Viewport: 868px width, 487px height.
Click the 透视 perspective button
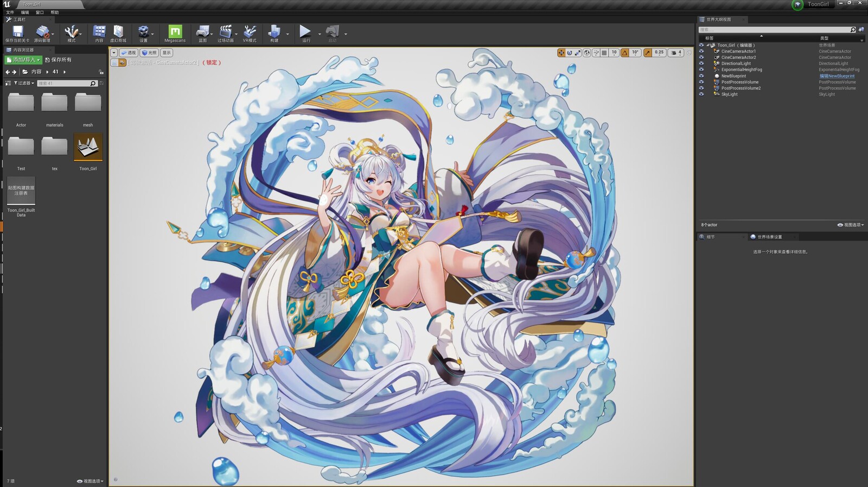pyautogui.click(x=128, y=53)
